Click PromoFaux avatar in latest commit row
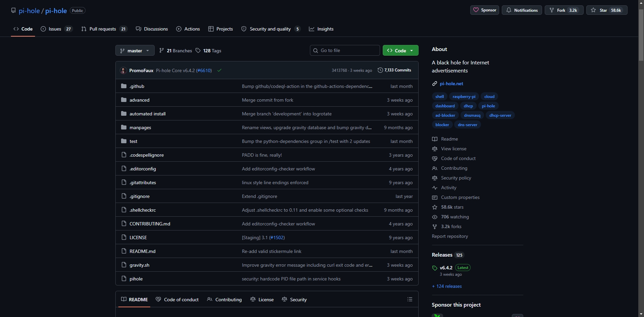This screenshot has width=644, height=317. click(123, 70)
